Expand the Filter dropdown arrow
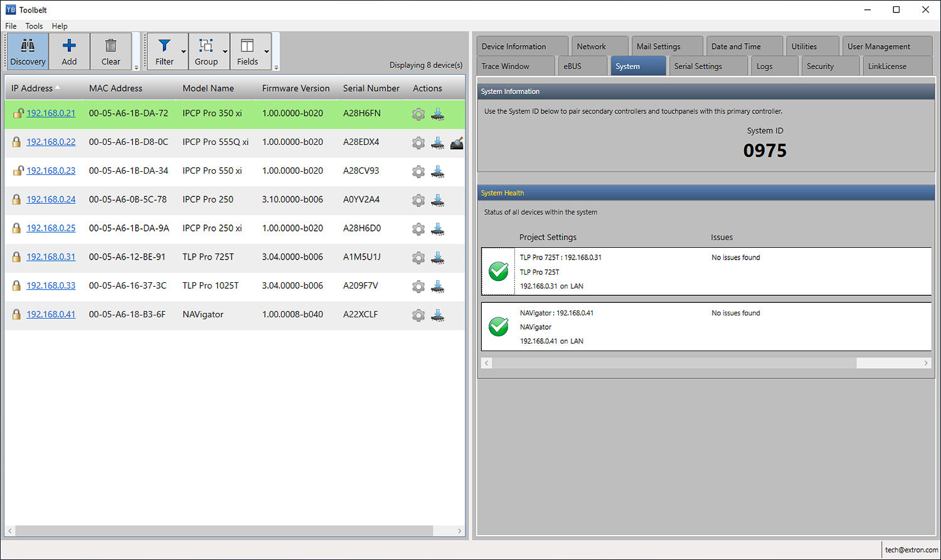This screenshot has height=560, width=941. point(184,51)
